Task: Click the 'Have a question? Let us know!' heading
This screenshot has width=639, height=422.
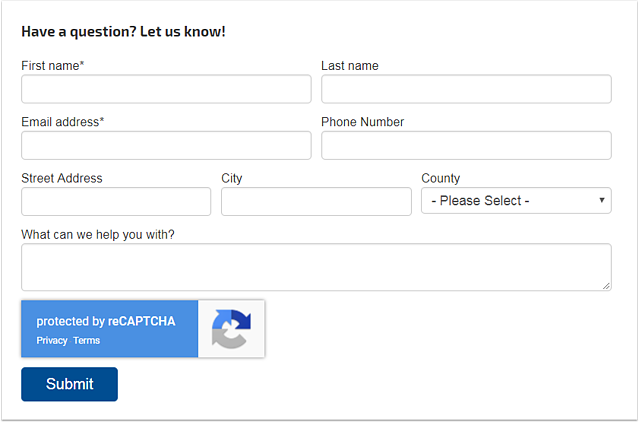Action: click(x=123, y=32)
